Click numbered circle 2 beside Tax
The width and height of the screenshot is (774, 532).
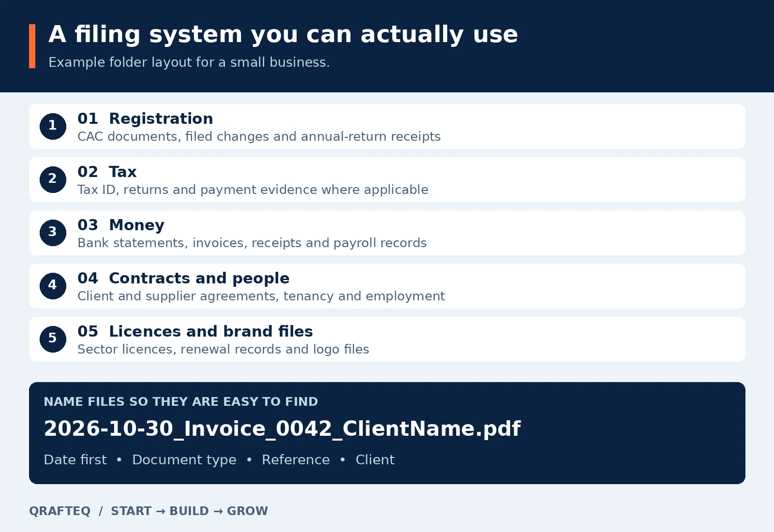point(53,179)
